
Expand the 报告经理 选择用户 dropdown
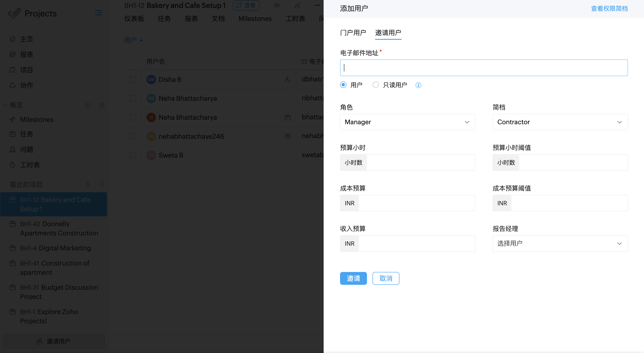pos(560,243)
